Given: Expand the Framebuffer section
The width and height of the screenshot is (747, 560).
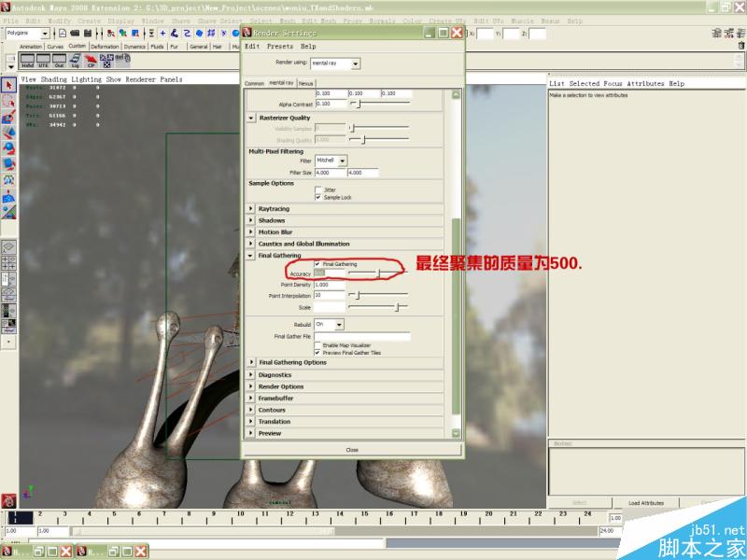Looking at the screenshot, I should click(251, 399).
